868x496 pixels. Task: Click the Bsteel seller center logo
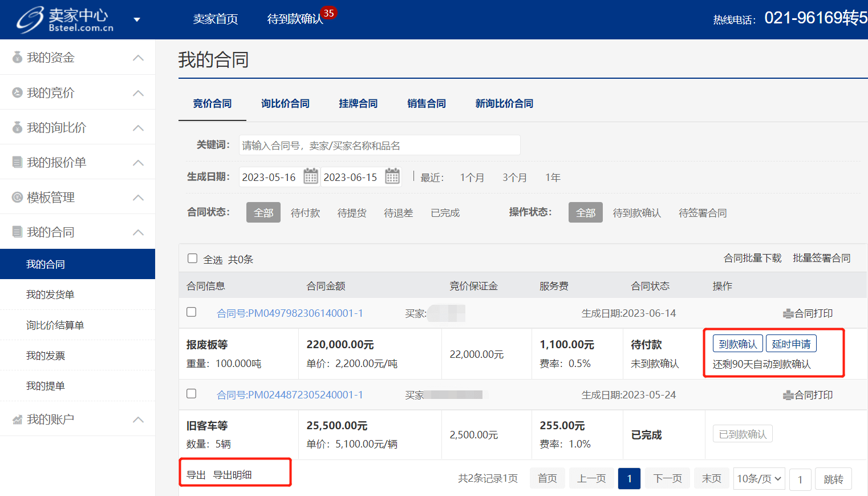64,19
